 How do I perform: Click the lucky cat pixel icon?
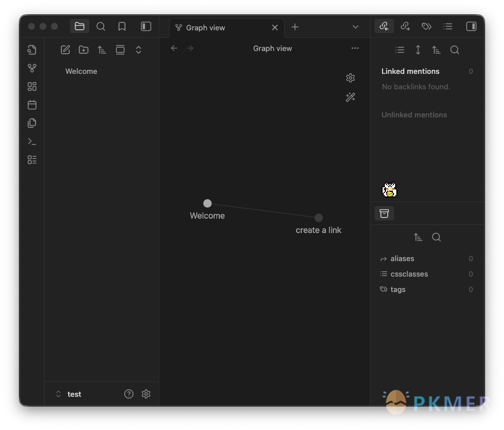pyautogui.click(x=389, y=190)
